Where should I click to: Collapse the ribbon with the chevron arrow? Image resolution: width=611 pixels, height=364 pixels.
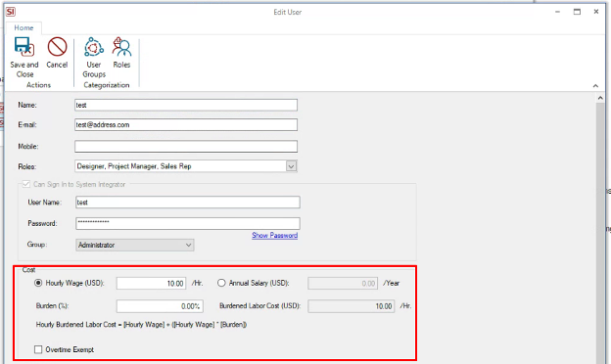pos(595,86)
